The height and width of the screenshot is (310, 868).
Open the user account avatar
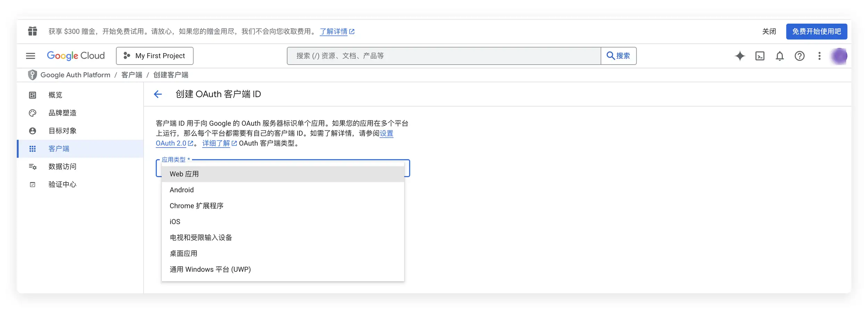839,56
